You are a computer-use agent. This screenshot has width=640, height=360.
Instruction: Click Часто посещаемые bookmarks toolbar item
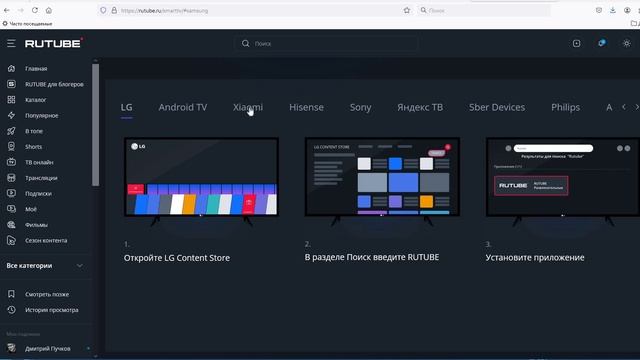pyautogui.click(x=27, y=24)
